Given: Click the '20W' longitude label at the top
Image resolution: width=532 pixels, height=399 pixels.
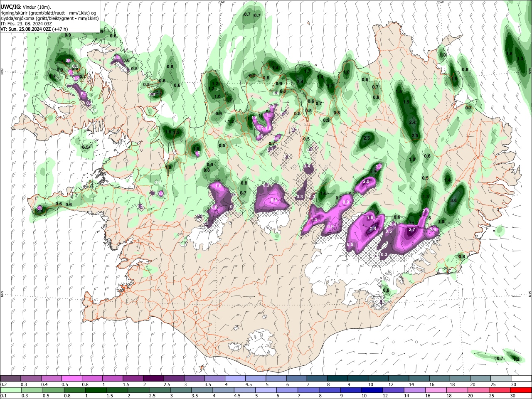Looking at the screenshot, I should tap(221, 2).
